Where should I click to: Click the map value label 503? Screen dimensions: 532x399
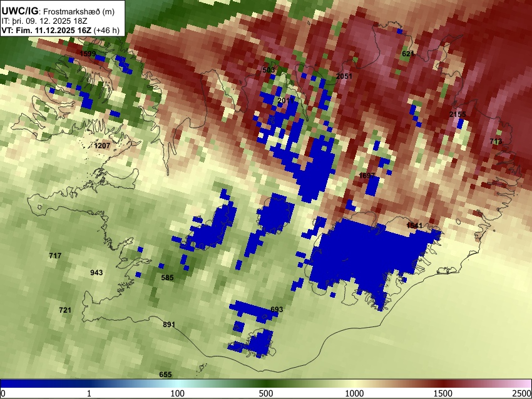pyautogui.click(x=269, y=70)
